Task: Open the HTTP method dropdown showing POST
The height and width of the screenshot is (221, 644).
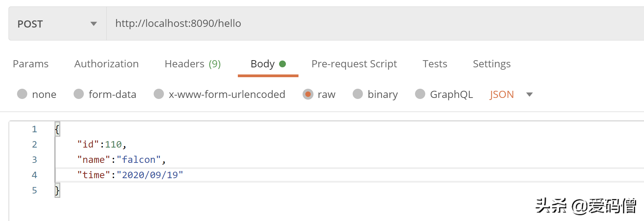Action: (57, 24)
